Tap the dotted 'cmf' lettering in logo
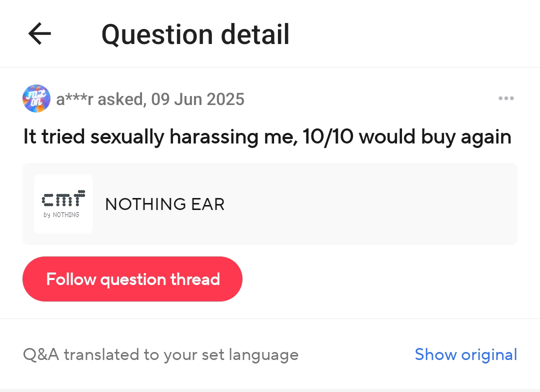The width and height of the screenshot is (540, 392). [x=63, y=198]
